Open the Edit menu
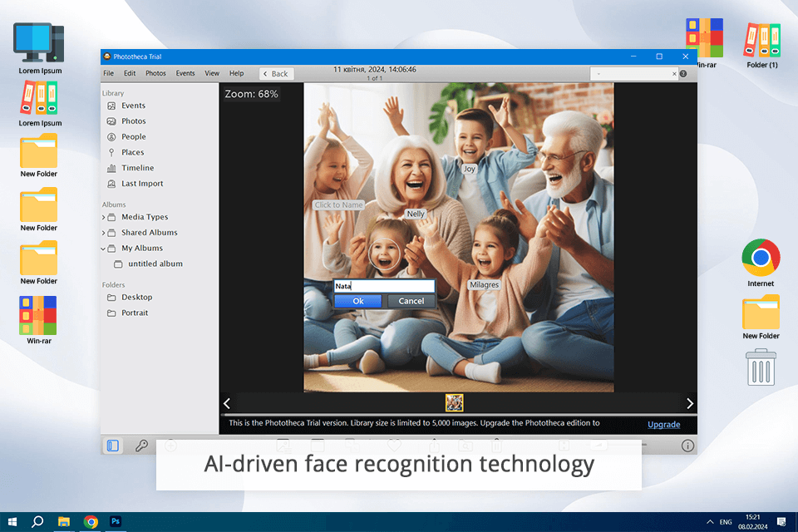Image resolution: width=798 pixels, height=532 pixels. click(x=130, y=73)
